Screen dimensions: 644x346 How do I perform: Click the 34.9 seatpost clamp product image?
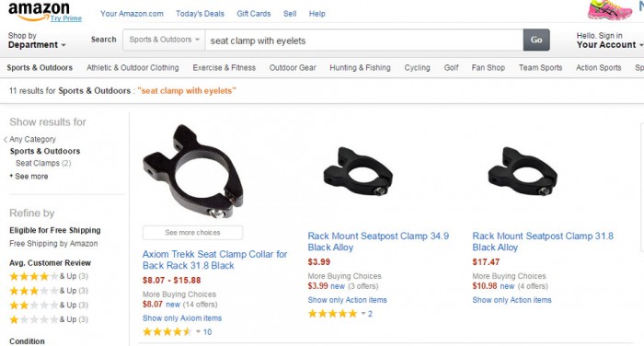(x=358, y=171)
